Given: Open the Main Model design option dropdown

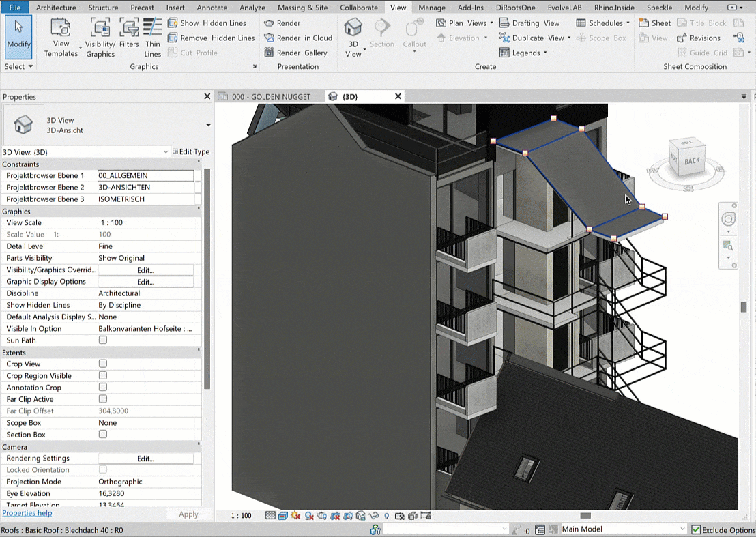Looking at the screenshot, I should pos(682,529).
